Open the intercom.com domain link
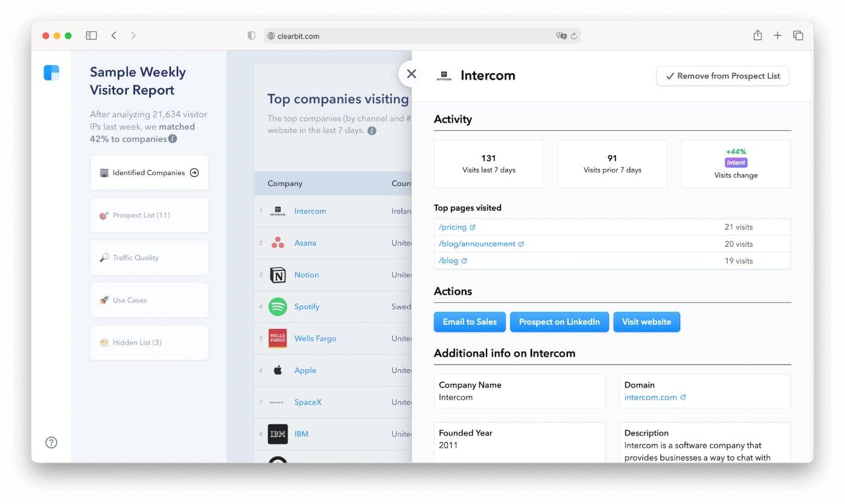The height and width of the screenshot is (504, 845). pos(650,397)
